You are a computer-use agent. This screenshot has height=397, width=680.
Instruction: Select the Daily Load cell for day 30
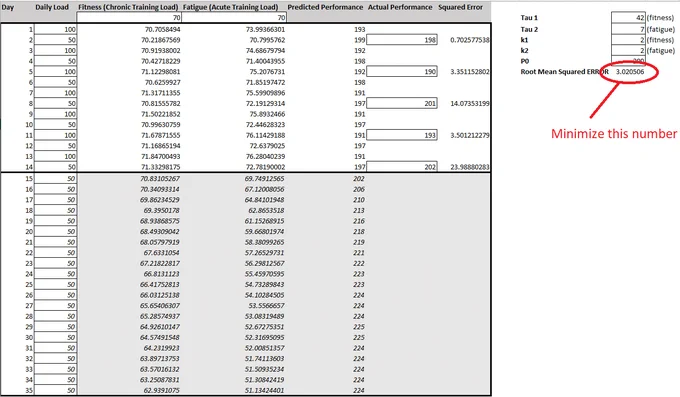pyautogui.click(x=55, y=338)
